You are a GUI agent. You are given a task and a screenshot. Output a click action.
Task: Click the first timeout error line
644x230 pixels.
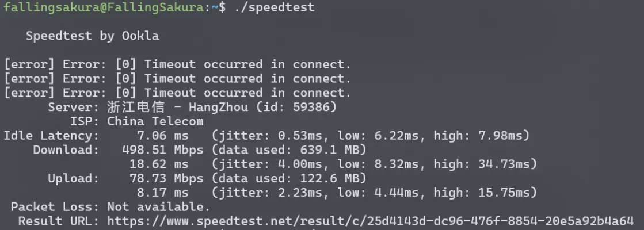(177, 64)
